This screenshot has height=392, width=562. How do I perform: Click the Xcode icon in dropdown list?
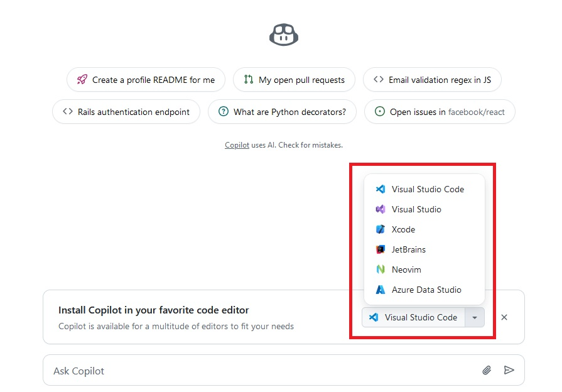point(380,229)
